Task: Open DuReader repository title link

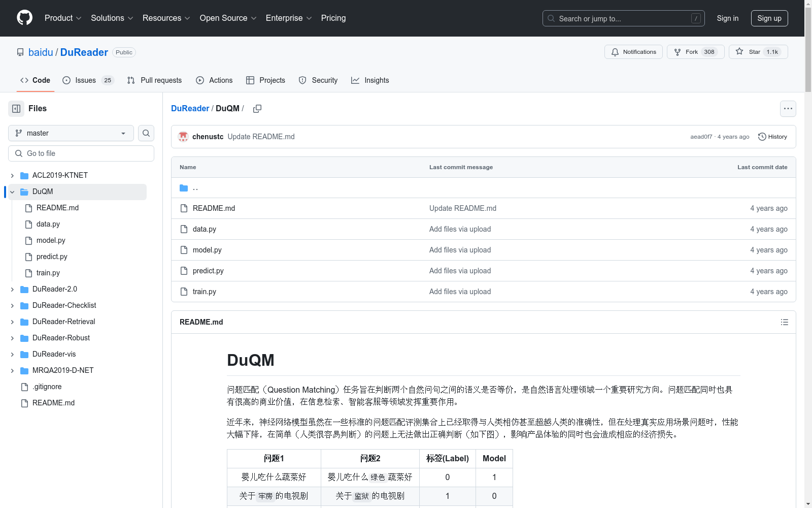Action: [x=84, y=52]
